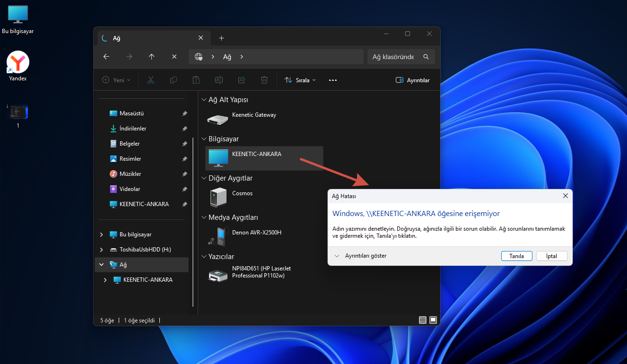Select Cosmos device icon
Image resolution: width=627 pixels, height=364 pixels.
click(218, 197)
